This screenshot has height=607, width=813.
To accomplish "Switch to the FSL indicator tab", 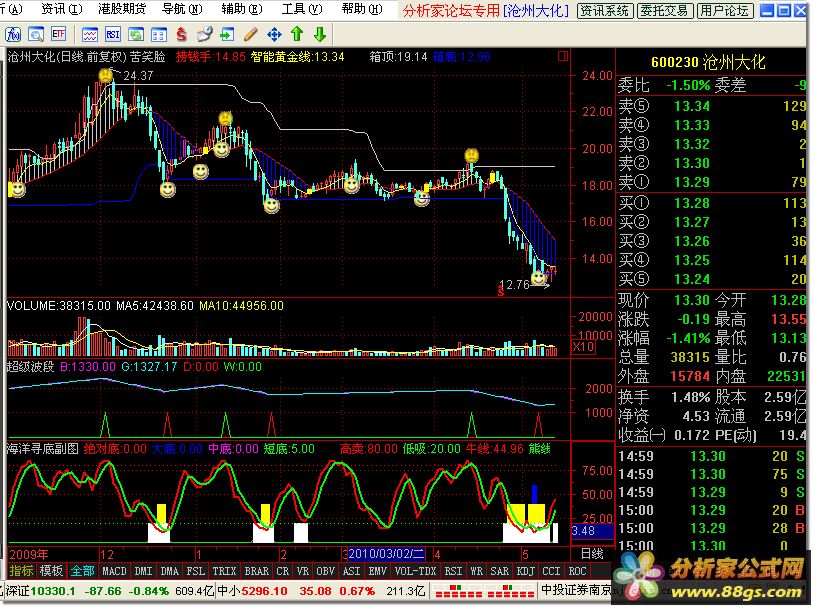I will pos(195,571).
